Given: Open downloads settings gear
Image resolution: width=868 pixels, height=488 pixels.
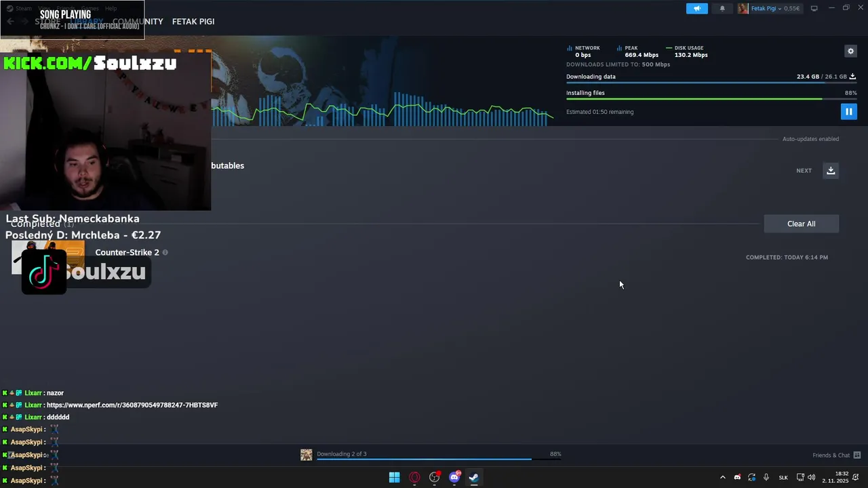Looking at the screenshot, I should (850, 51).
